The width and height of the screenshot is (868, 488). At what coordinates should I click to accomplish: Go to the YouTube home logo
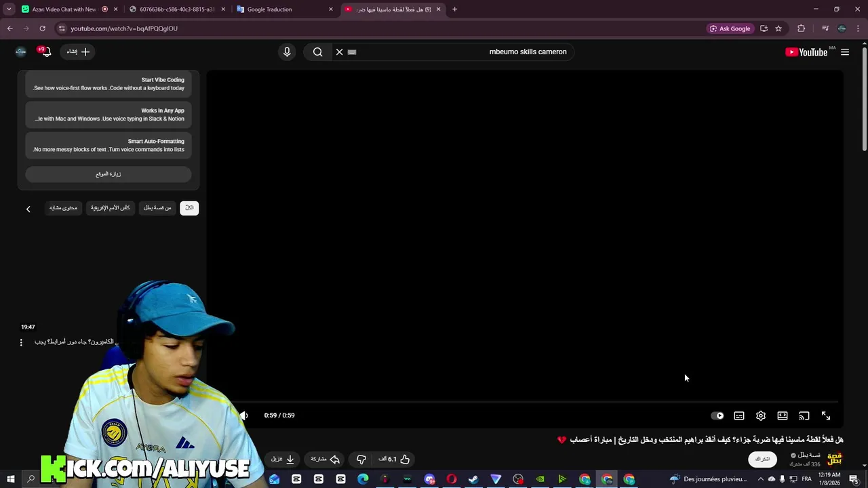pyautogui.click(x=806, y=52)
